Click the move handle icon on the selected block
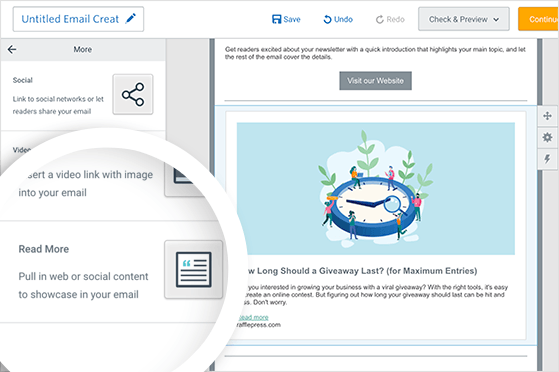This screenshot has width=559, height=372. (x=547, y=116)
